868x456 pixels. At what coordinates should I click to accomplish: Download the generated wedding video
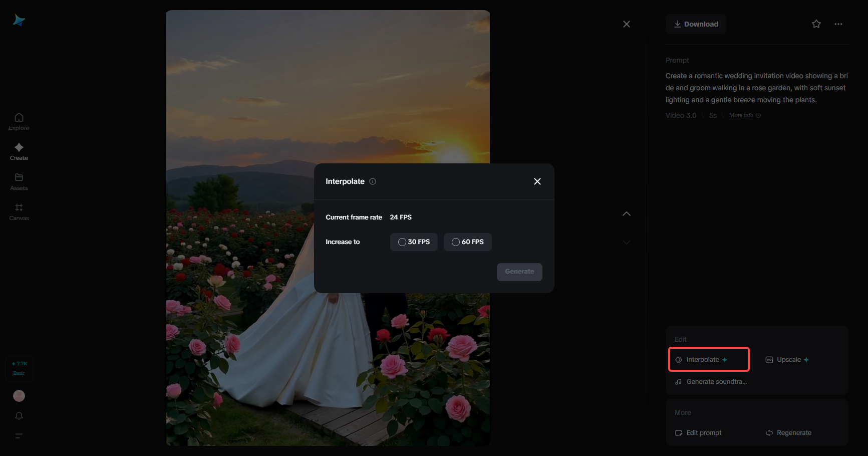(x=695, y=24)
